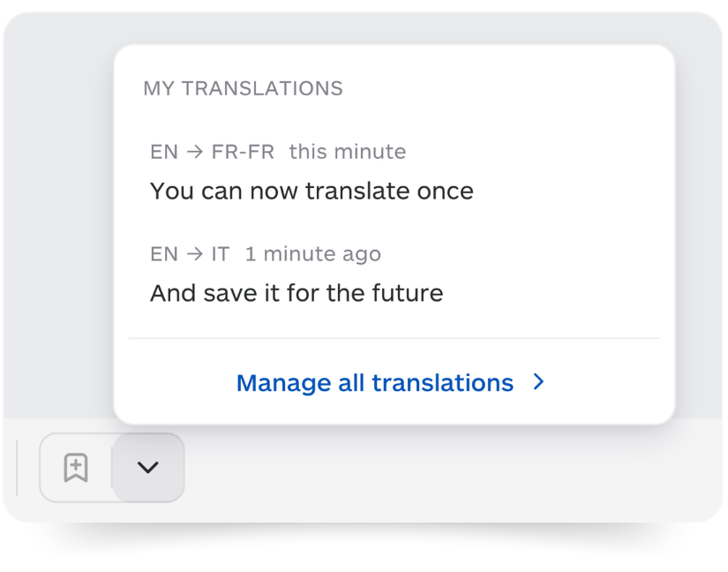Click the vertical separator left of bookmark button
This screenshot has height=572, width=728.
[x=17, y=468]
